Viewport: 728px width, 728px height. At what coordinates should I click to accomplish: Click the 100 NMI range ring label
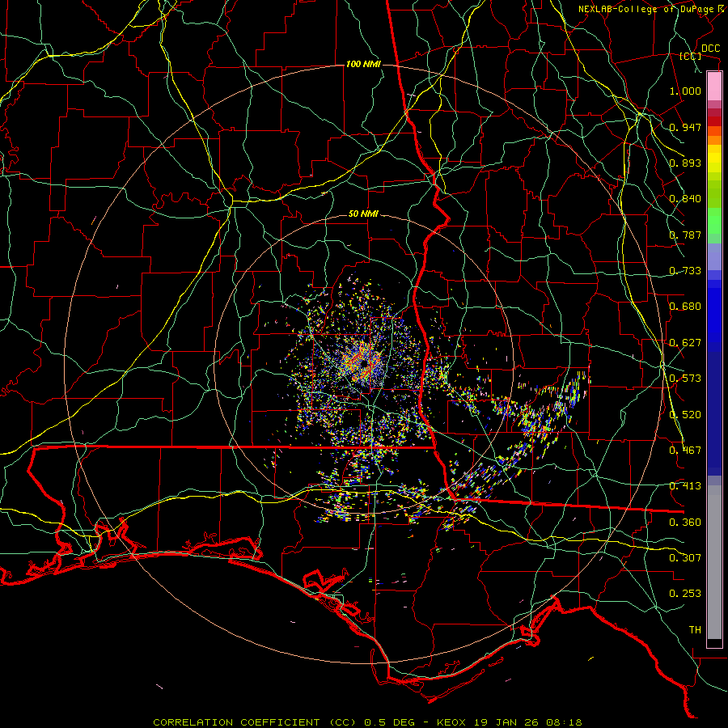363,64
